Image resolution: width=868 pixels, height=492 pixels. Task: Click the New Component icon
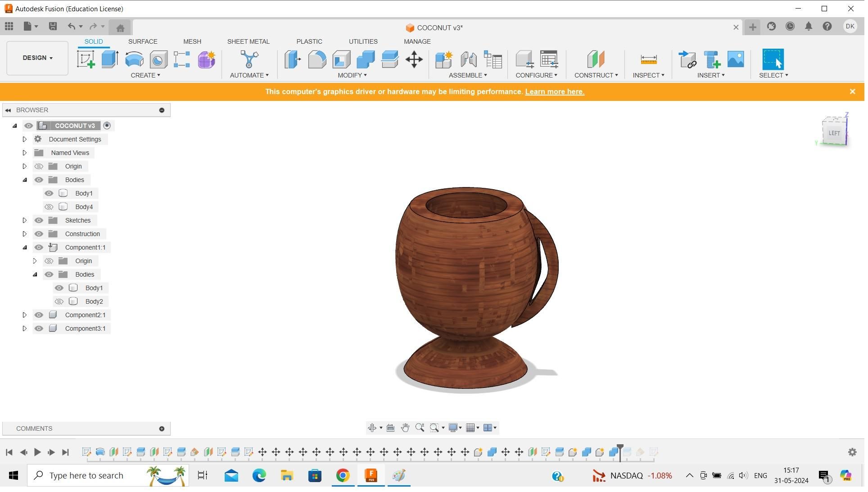coord(444,59)
